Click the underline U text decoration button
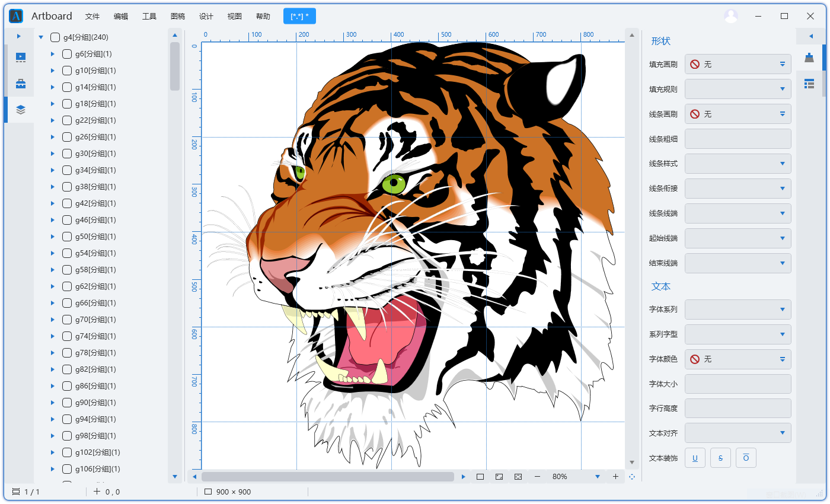This screenshot has width=830, height=504. coord(695,458)
